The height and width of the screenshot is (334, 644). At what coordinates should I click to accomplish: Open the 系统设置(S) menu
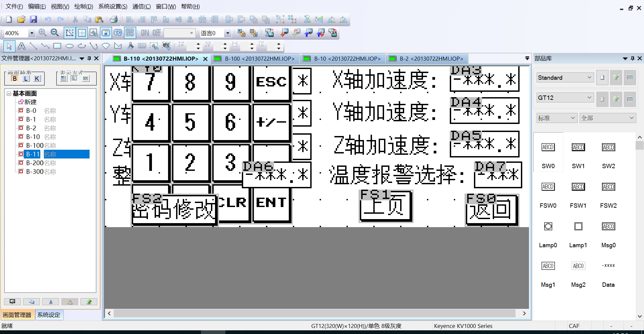click(x=113, y=6)
